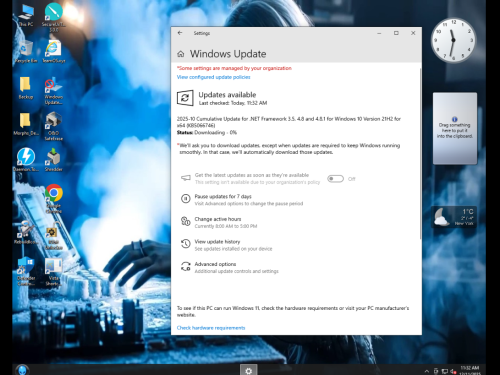Open the Morpho folder on desktop
The width and height of the screenshot is (500, 375).
[x=26, y=124]
